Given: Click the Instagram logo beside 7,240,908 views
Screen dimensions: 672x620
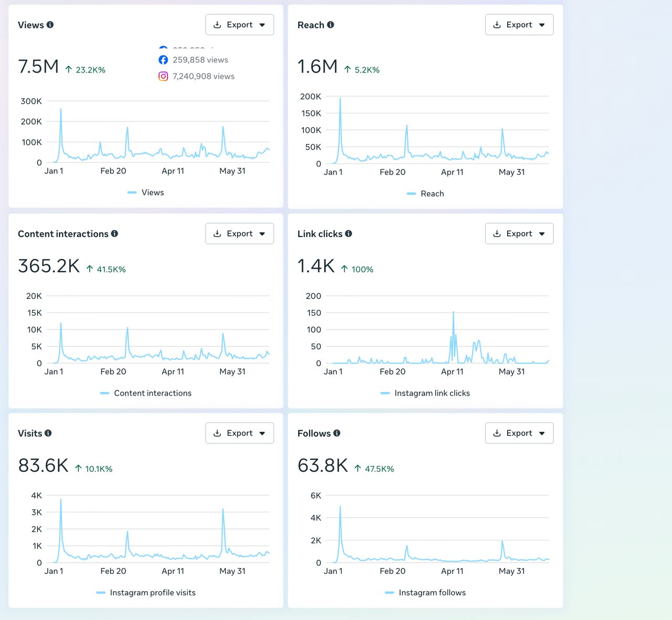Looking at the screenshot, I should point(163,76).
